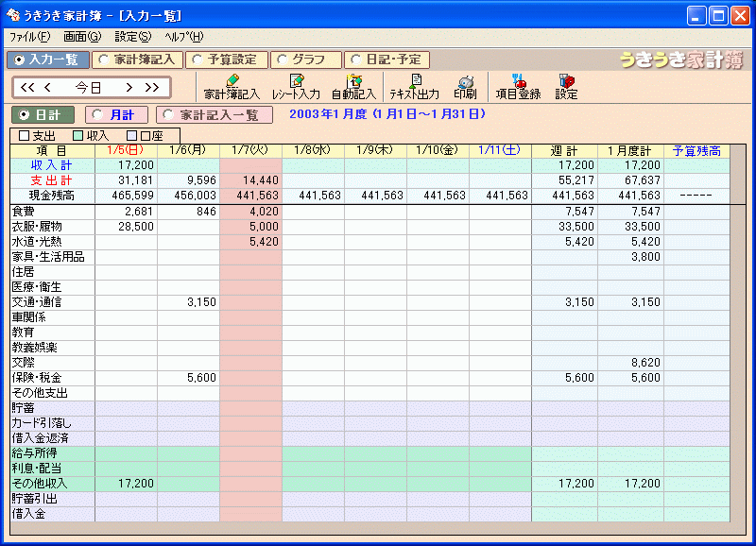Screen dimensions: 756x546
Task: Click the 1/7(火) 食費 cell showing 4,020
Action: pyautogui.click(x=250, y=211)
